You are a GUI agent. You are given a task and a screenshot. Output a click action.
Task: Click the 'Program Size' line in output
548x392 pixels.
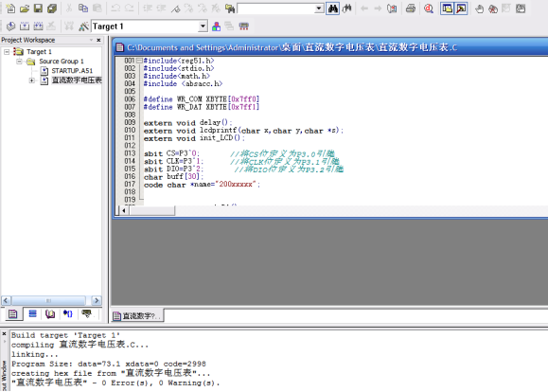pos(108,364)
